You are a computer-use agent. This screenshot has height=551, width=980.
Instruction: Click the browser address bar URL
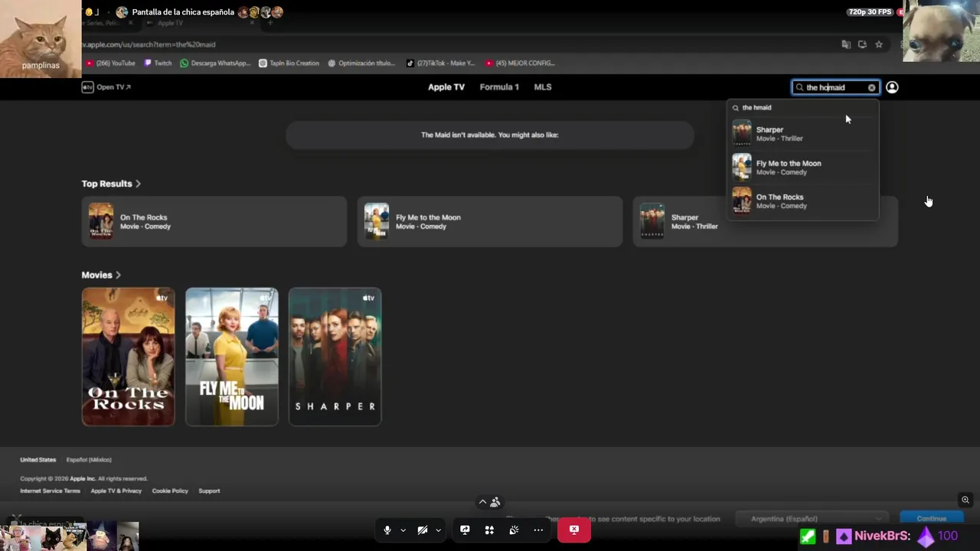(149, 44)
